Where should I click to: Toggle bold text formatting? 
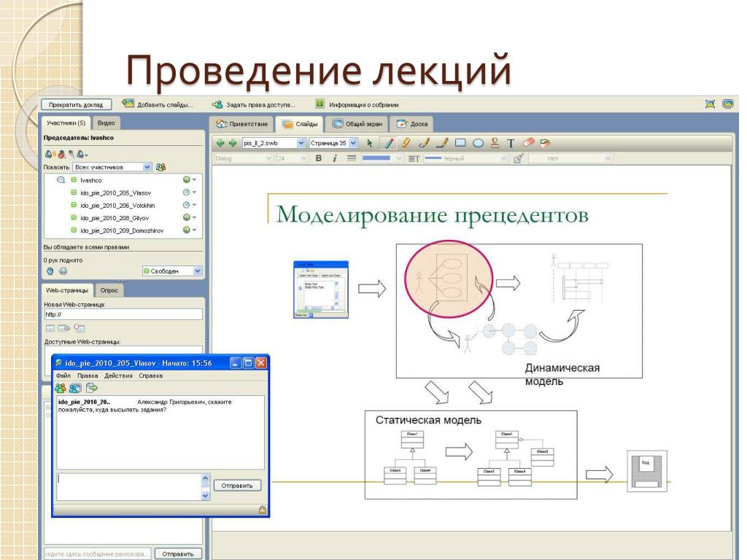(319, 158)
